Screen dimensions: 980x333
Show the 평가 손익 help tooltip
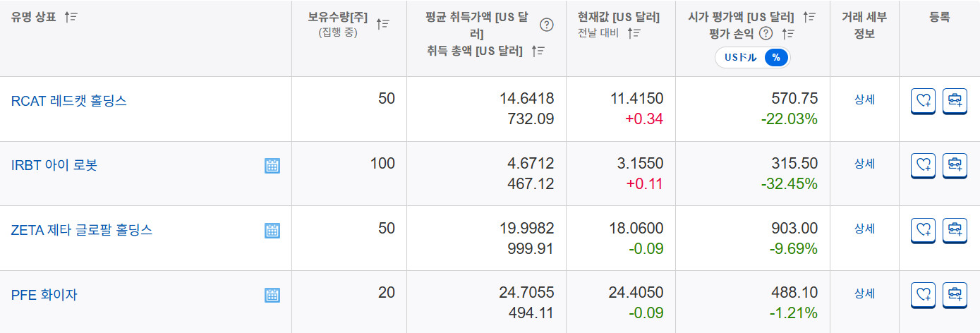766,33
